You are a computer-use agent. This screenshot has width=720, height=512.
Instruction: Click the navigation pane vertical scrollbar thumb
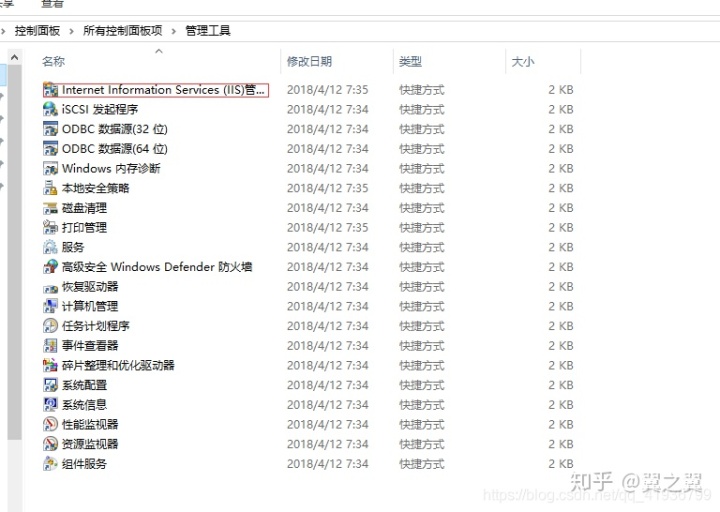[14, 252]
